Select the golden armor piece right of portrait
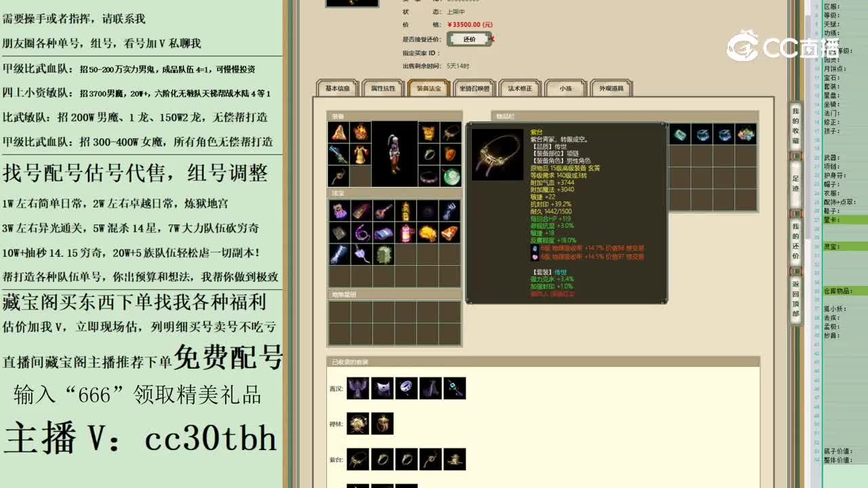Image resolution: width=868 pixels, height=488 pixels. [x=429, y=133]
